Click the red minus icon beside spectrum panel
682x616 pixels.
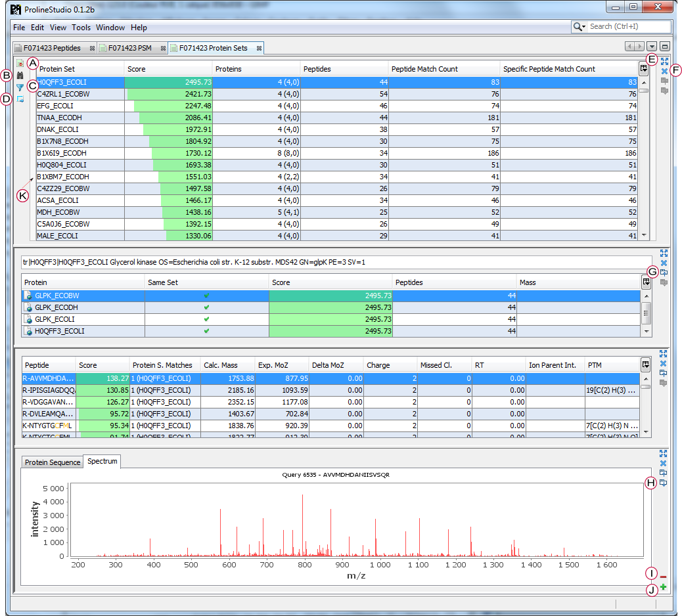(x=664, y=576)
